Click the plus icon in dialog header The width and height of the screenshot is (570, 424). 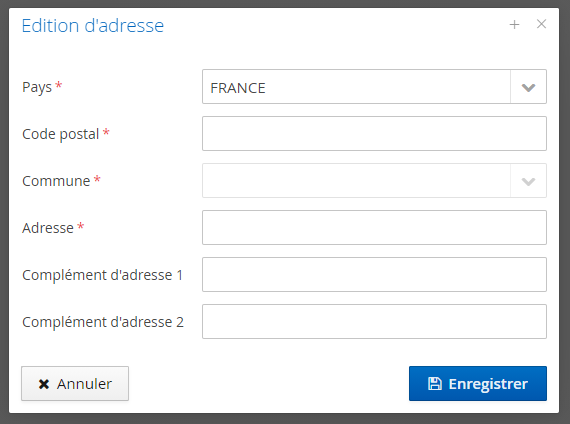pos(514,25)
